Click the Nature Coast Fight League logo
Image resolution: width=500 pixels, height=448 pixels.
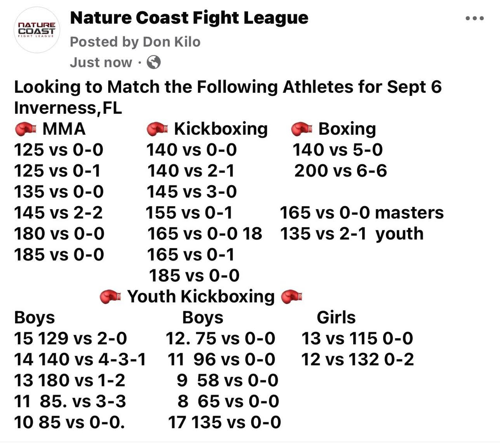[37, 30]
